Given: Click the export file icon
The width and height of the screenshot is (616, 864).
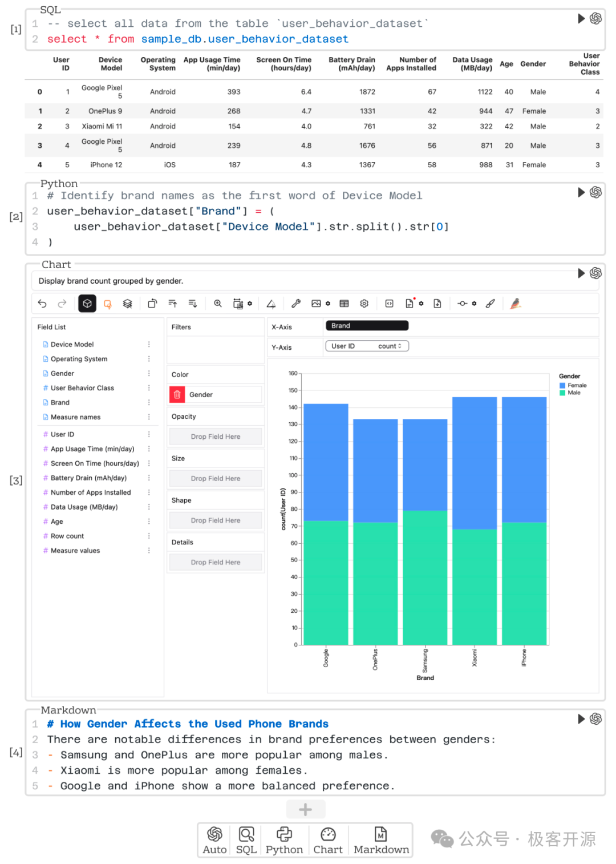Looking at the screenshot, I should [410, 304].
